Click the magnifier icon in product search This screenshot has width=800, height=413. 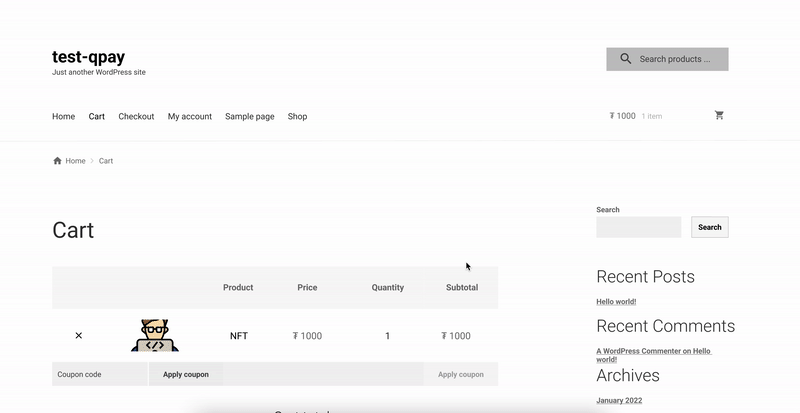tap(626, 59)
